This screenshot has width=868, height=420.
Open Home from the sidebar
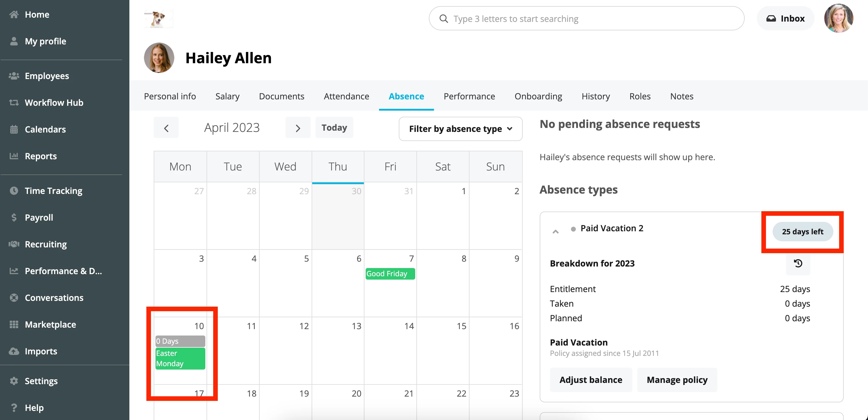click(37, 15)
